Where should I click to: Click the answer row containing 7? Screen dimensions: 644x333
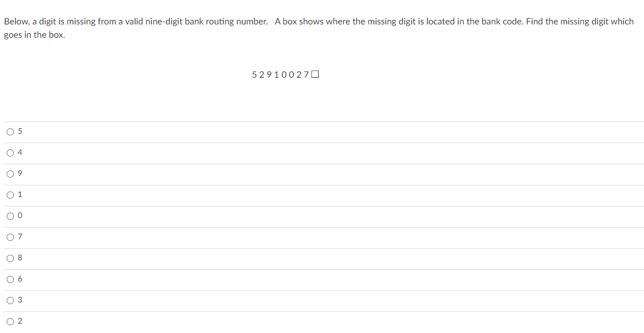coord(222,236)
